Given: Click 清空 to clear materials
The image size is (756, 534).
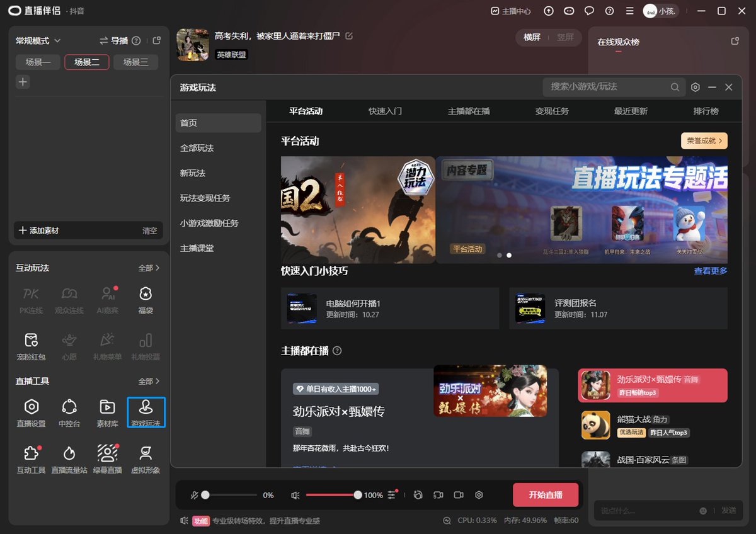Looking at the screenshot, I should click(150, 230).
